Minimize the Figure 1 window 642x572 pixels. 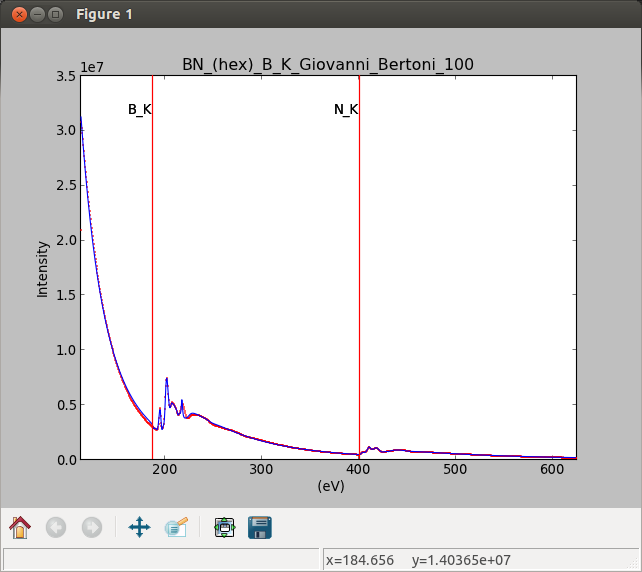(x=37, y=15)
